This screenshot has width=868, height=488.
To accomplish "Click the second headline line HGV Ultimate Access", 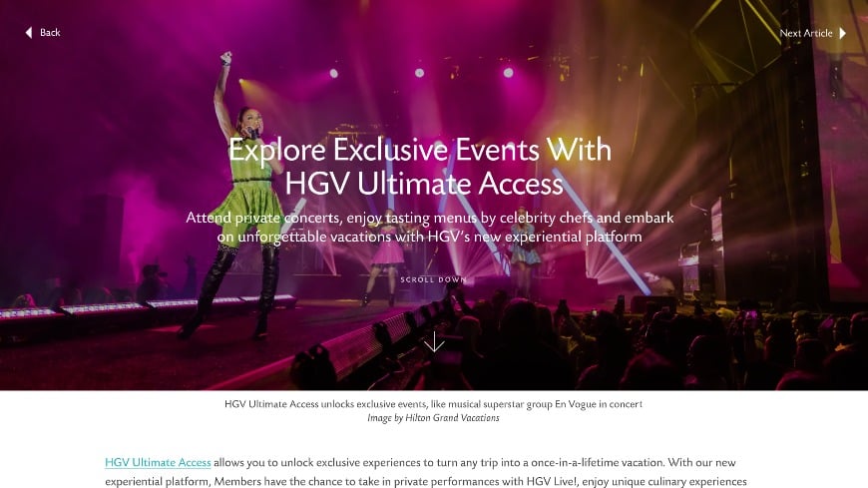I will [x=424, y=184].
